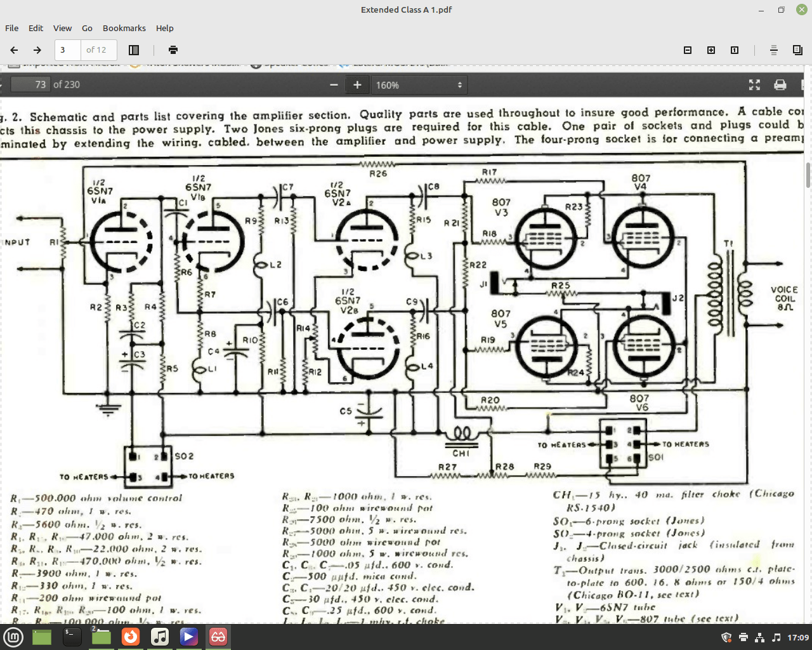Toggle the side pane icon
812x650 pixels.
tap(134, 50)
